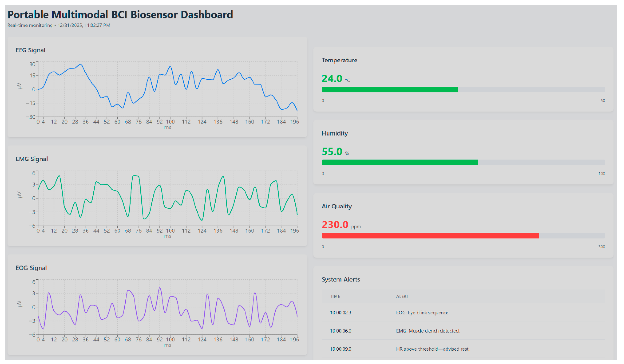The width and height of the screenshot is (624, 364).
Task: Click the 230.0 ppm air quality value
Action: pyautogui.click(x=335, y=225)
